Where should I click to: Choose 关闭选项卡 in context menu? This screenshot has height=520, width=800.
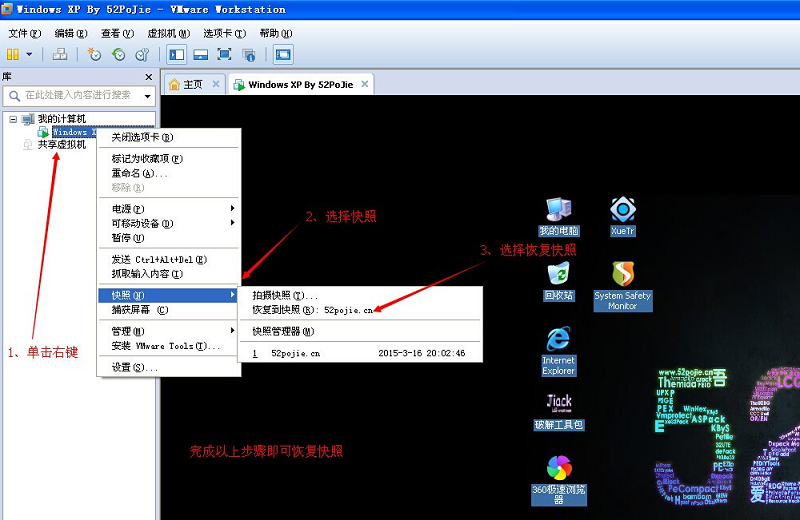click(x=168, y=137)
